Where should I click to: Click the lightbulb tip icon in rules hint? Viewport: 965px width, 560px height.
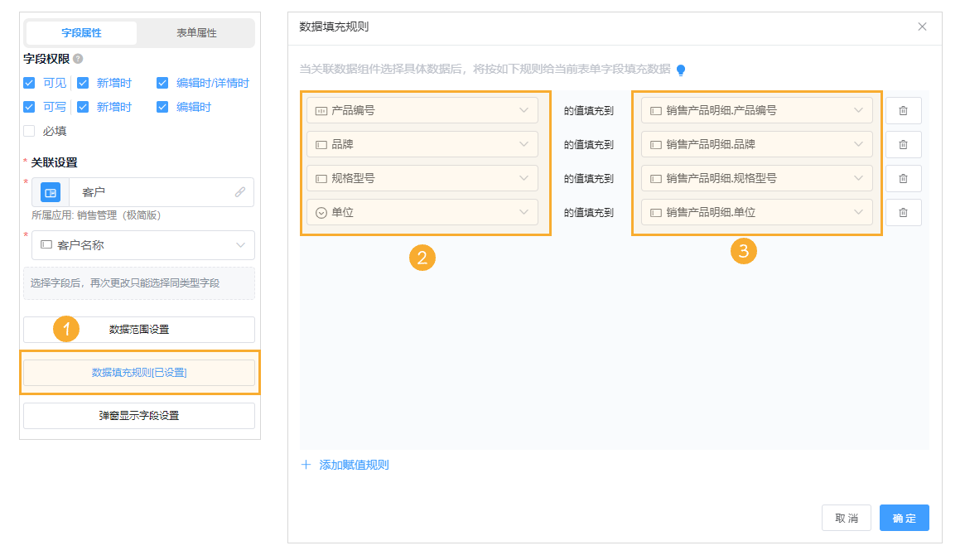pos(681,70)
